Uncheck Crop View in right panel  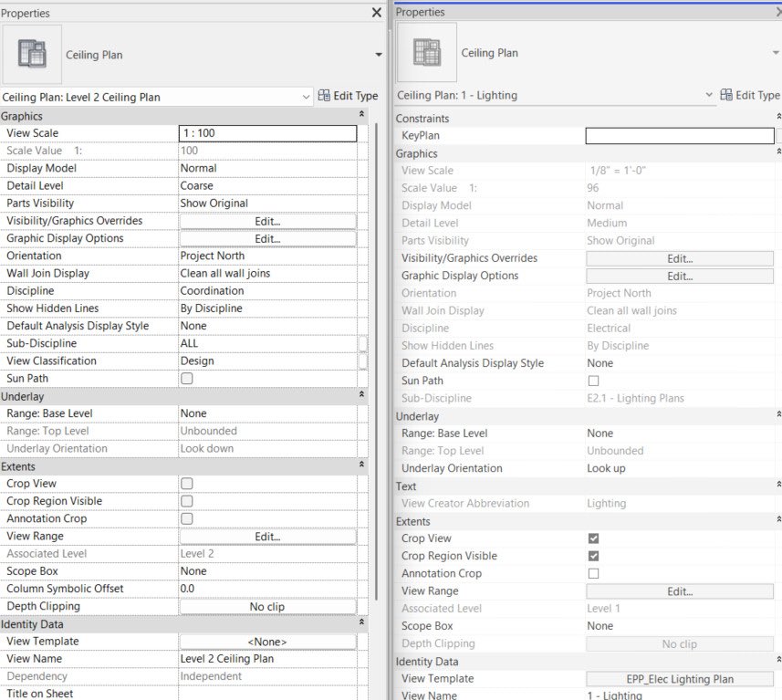tap(593, 538)
